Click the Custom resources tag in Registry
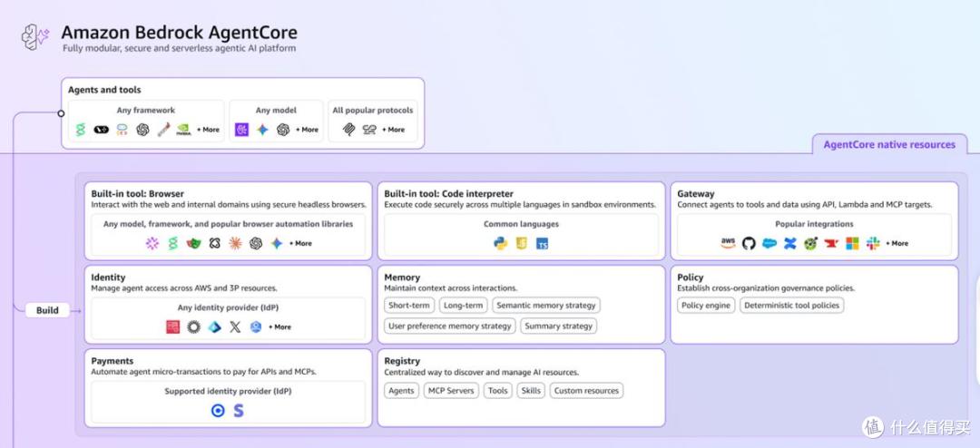The image size is (980, 448). click(x=586, y=391)
